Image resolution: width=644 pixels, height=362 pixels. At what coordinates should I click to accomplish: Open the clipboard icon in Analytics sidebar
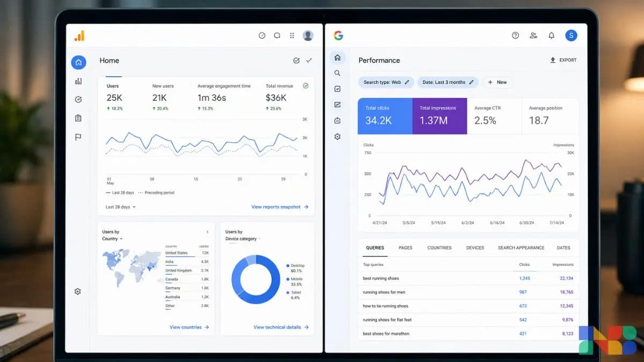coord(78,118)
